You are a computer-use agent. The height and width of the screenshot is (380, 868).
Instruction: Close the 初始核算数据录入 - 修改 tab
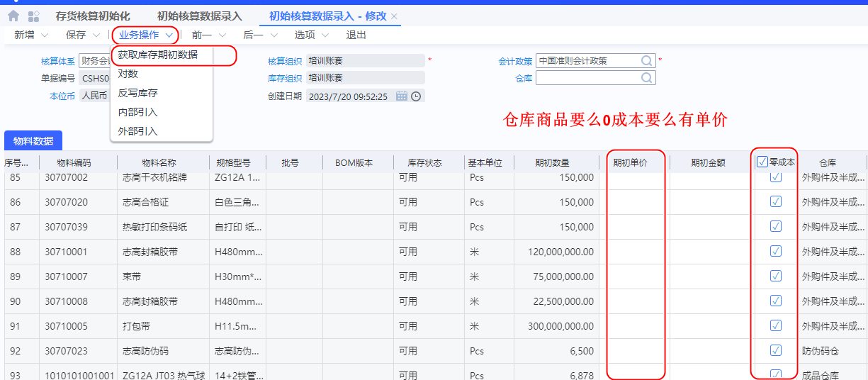pyautogui.click(x=395, y=16)
